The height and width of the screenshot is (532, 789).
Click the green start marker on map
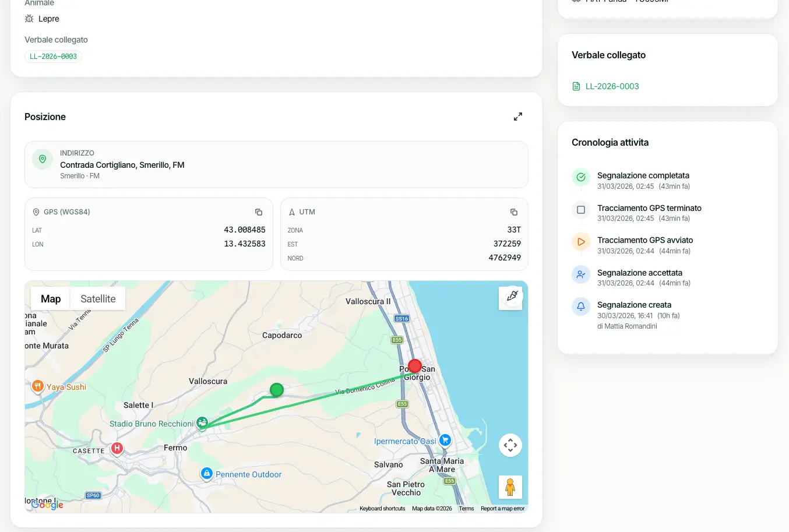(277, 390)
